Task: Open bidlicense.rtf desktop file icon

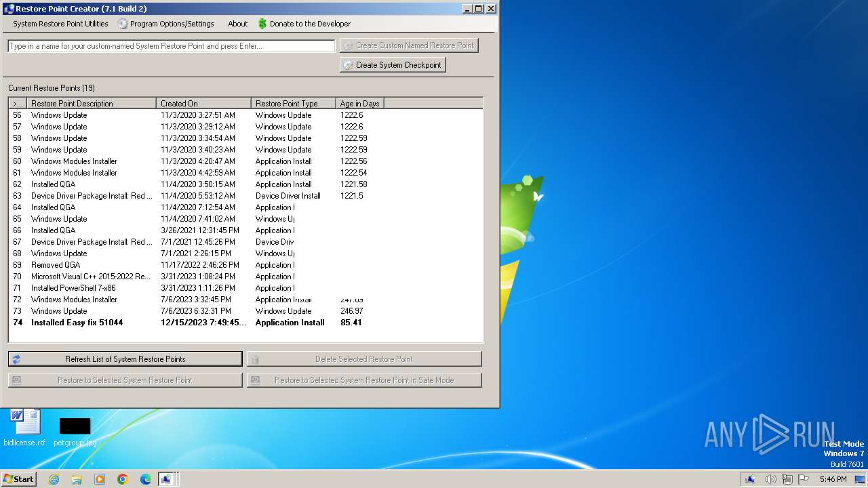Action: 25,428
